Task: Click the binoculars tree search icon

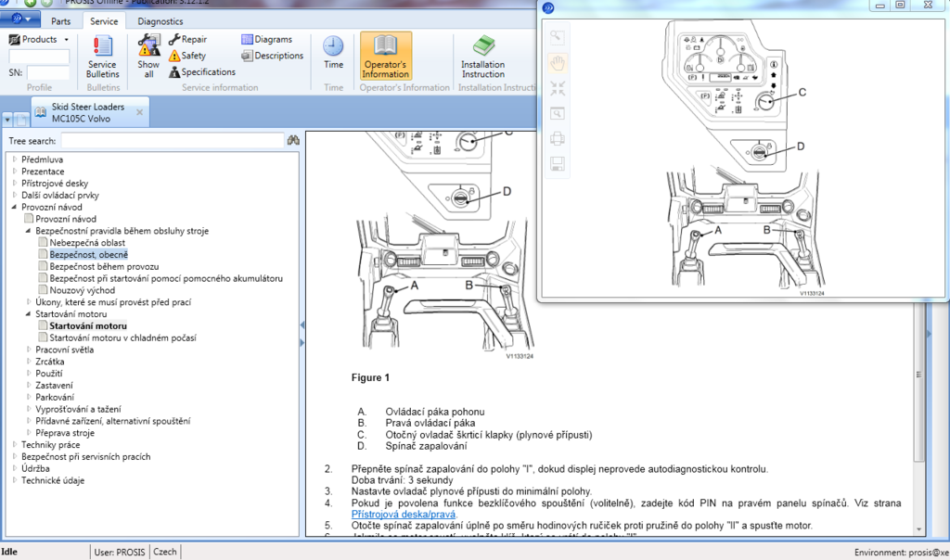Action: click(x=293, y=141)
